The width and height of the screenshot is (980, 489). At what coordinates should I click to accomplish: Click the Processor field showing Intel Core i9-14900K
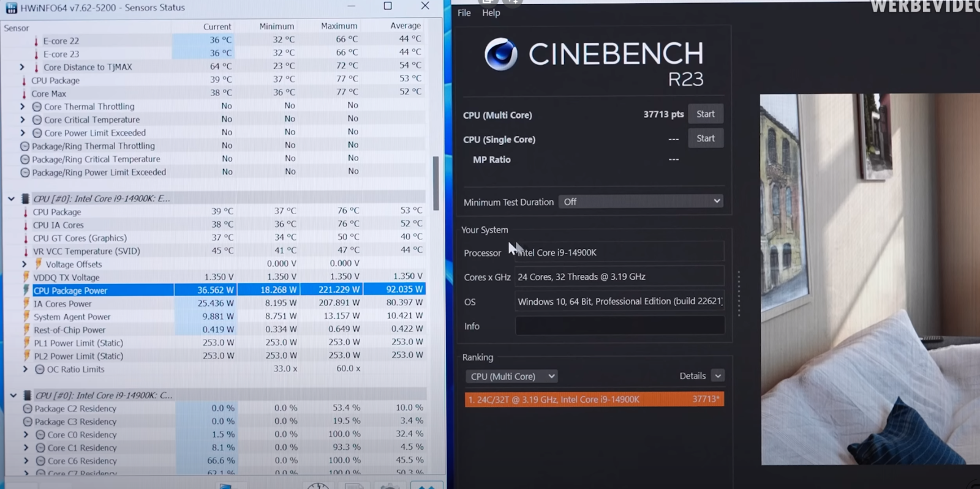pyautogui.click(x=619, y=252)
